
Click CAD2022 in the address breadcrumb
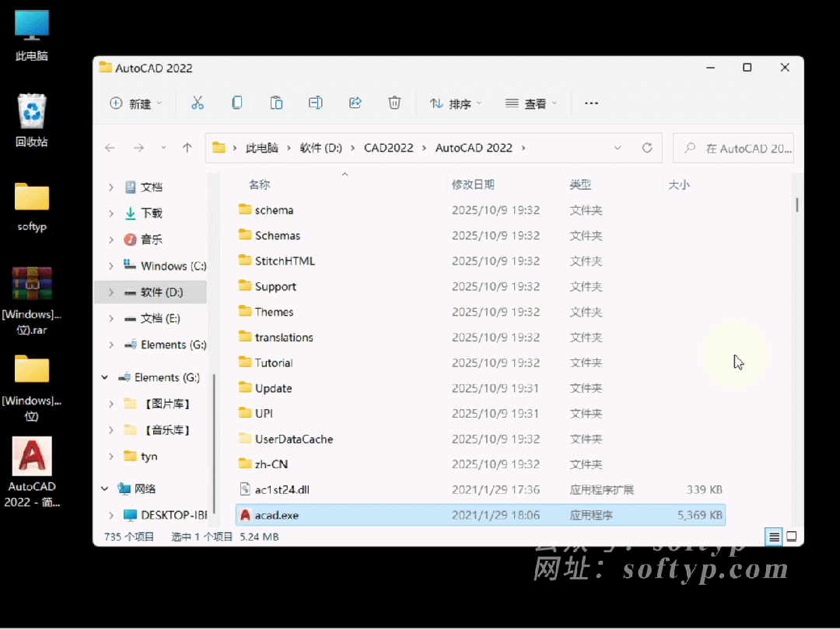(388, 148)
